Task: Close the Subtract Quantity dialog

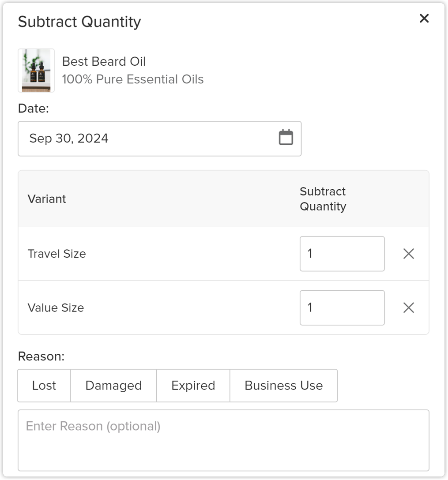Action: point(424,19)
